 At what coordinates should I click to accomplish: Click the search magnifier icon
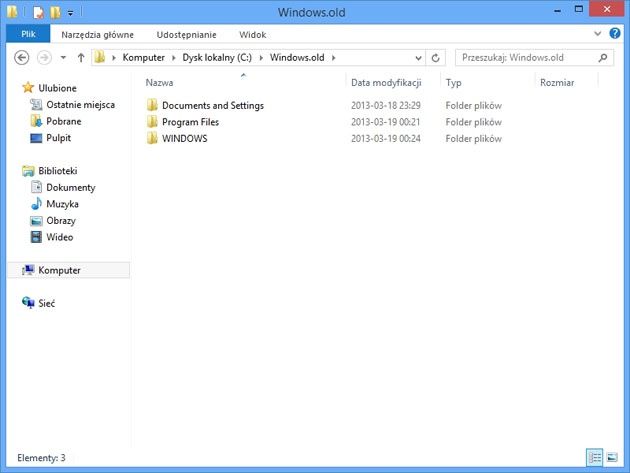[x=603, y=58]
